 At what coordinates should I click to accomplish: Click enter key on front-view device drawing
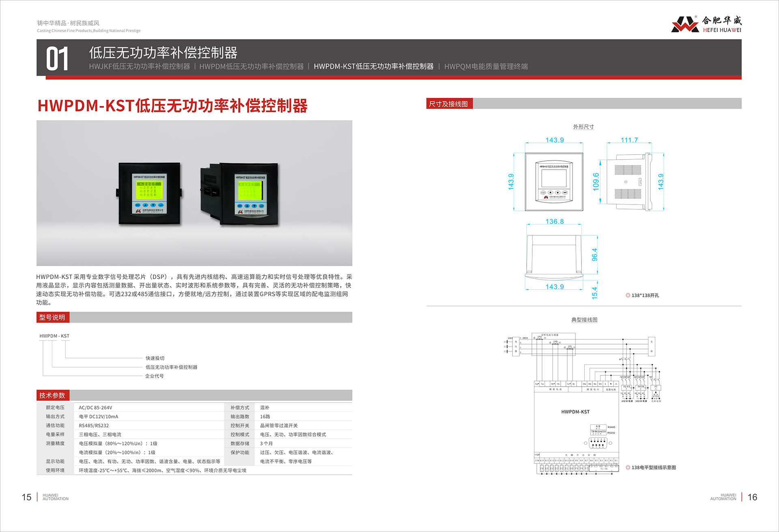coord(565,192)
